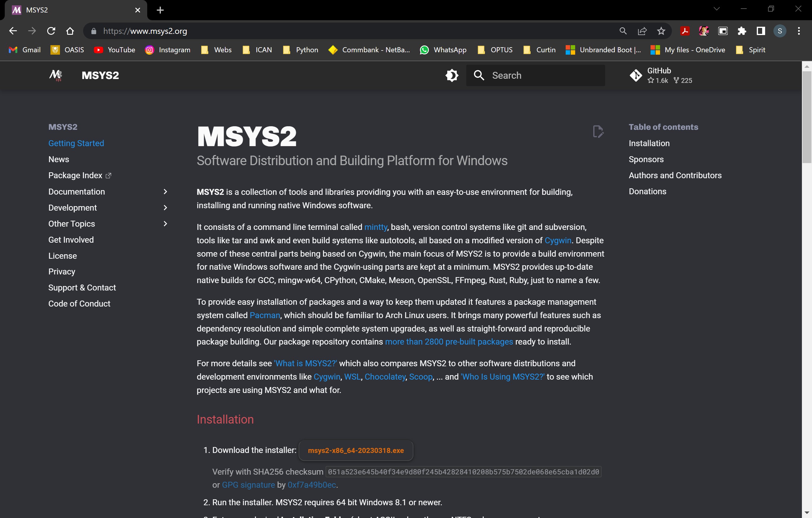The height and width of the screenshot is (518, 812).
Task: Open the Spirit bookmark folder
Action: (751, 50)
